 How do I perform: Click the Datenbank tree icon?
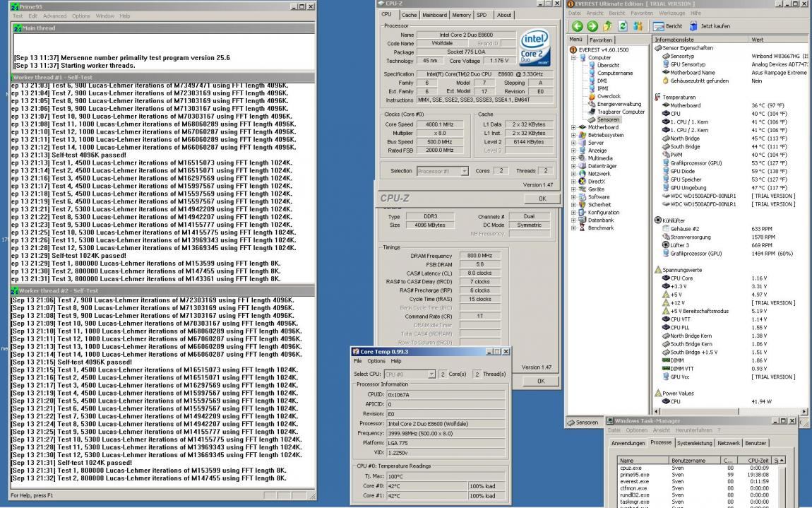click(582, 220)
